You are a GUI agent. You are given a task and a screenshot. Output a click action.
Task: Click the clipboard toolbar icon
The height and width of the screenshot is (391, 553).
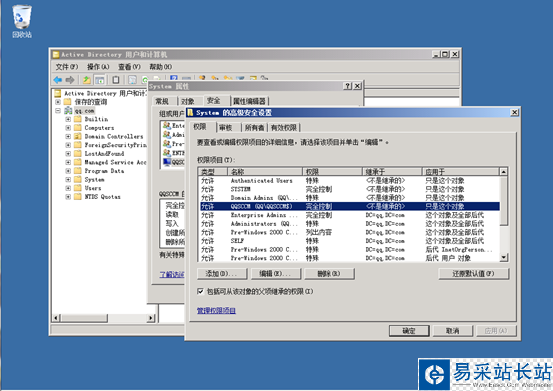click(x=116, y=80)
